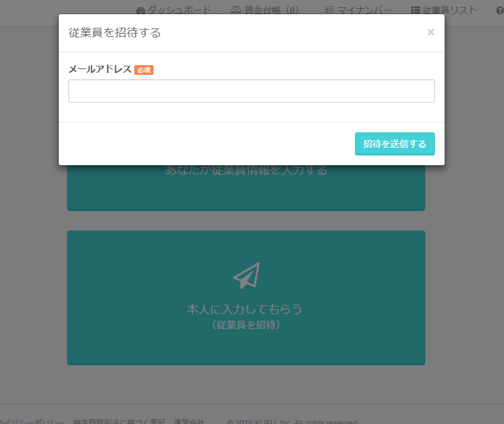Open the 運営会社 footer link
This screenshot has width=504, height=424.
click(189, 421)
